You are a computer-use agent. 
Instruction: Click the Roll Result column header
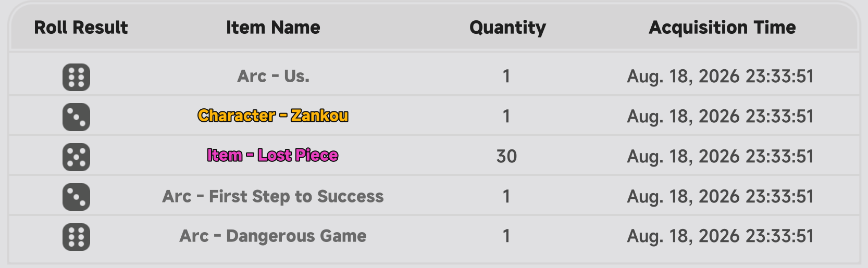[81, 28]
